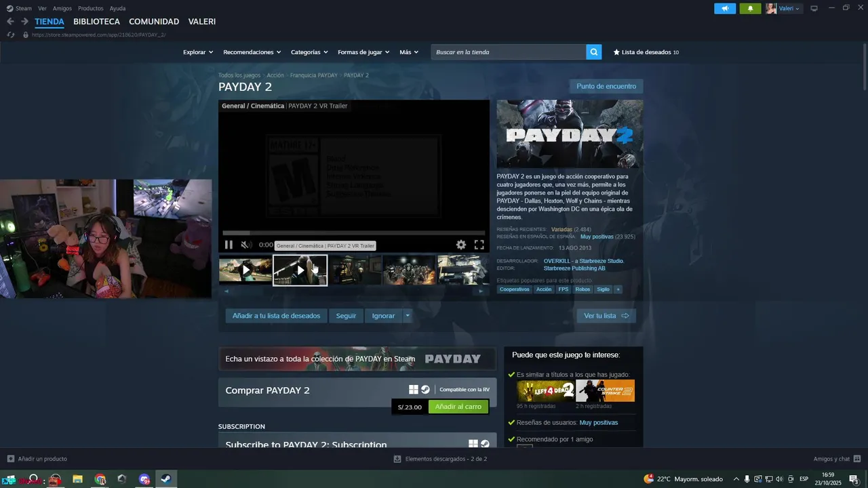Switch to the BIBLIOTECA tab
Viewport: 868px width, 488px height.
tap(96, 22)
